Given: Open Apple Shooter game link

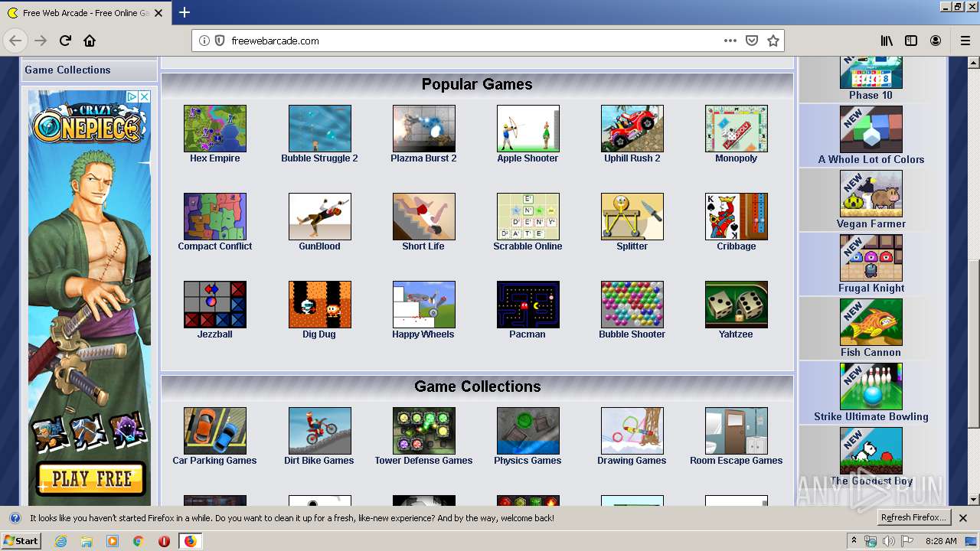Looking at the screenshot, I should [528, 158].
